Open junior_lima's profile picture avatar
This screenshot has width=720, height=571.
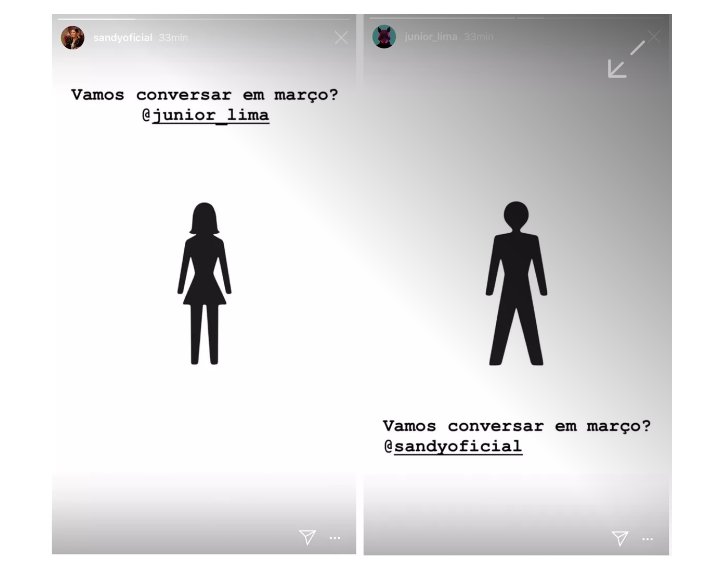click(x=384, y=37)
